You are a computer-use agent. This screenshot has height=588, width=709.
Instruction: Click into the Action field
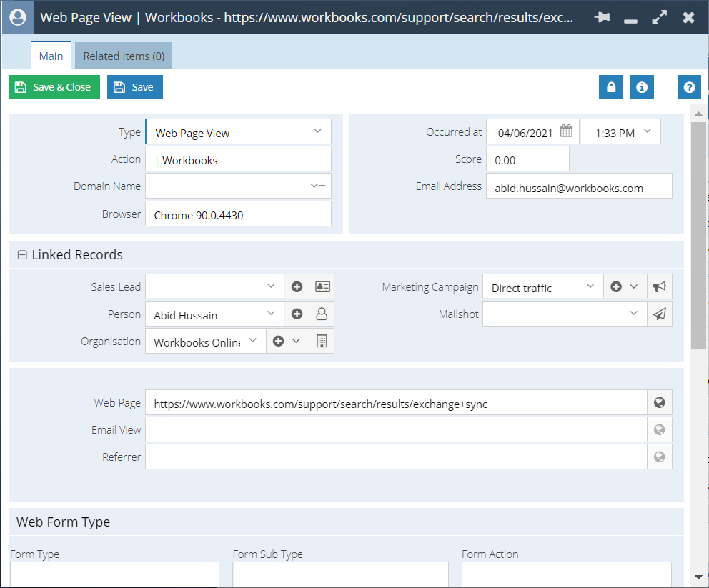(x=238, y=159)
